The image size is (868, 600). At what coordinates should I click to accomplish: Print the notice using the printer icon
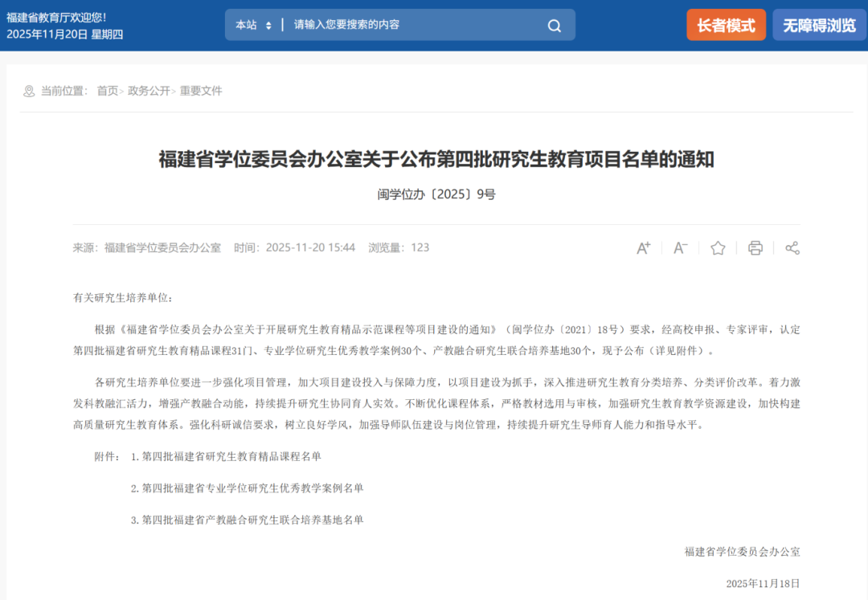pos(755,248)
